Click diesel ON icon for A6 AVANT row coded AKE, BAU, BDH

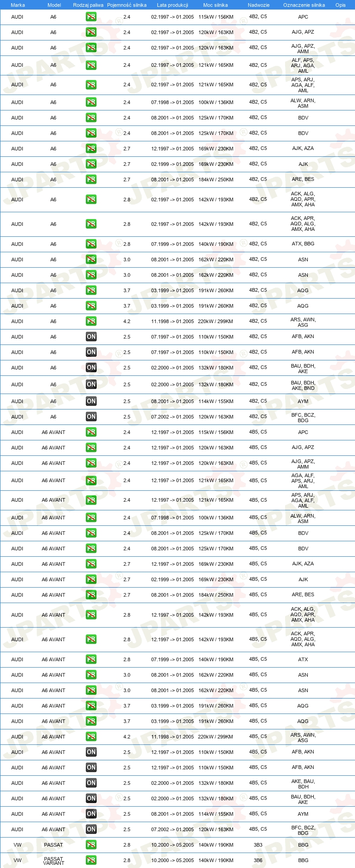tap(91, 783)
